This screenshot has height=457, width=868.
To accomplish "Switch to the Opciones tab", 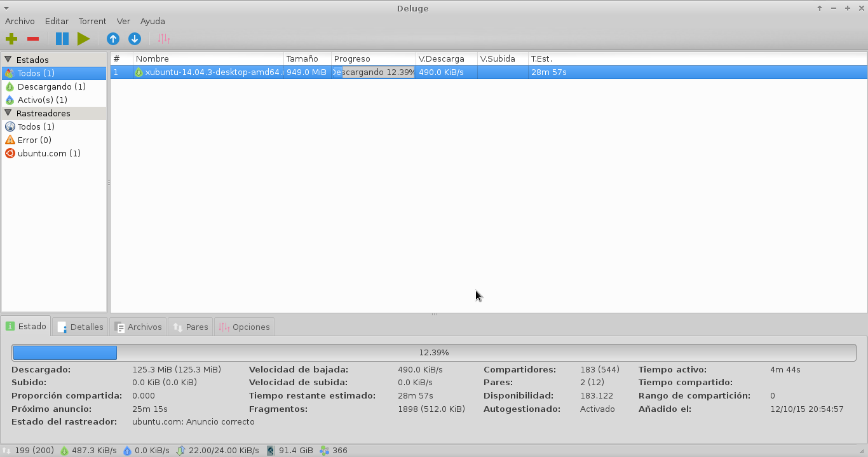I will (x=245, y=327).
